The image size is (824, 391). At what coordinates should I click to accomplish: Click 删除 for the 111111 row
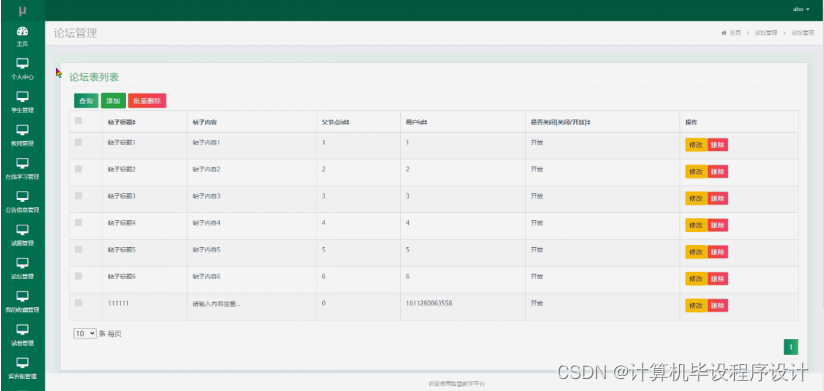pos(717,305)
